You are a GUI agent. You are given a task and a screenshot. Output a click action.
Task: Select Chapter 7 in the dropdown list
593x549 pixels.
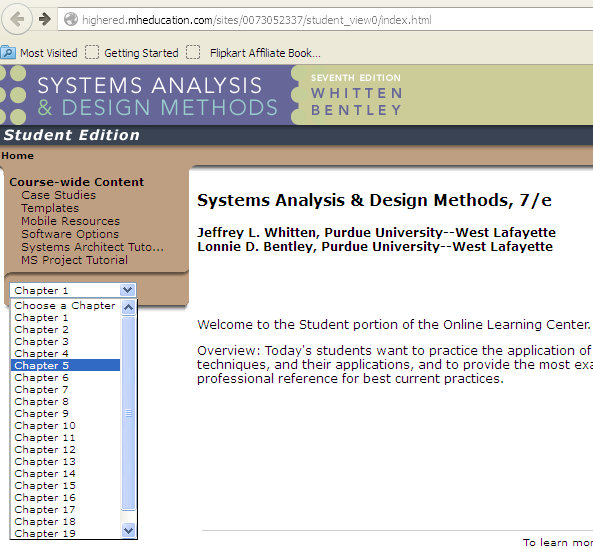click(x=65, y=389)
